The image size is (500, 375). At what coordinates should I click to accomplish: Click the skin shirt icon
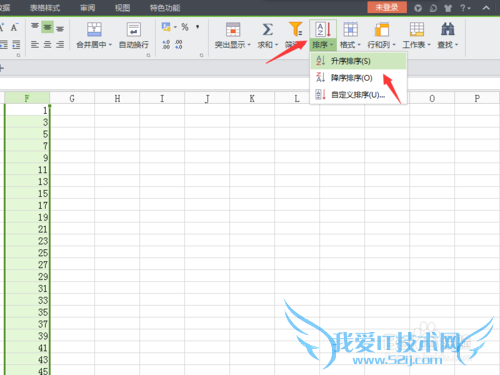click(x=448, y=8)
